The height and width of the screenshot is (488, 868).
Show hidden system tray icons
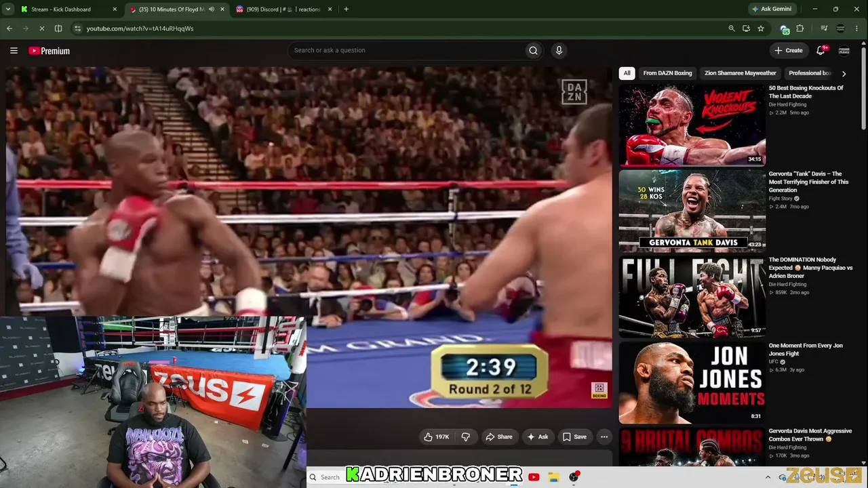coord(768,477)
